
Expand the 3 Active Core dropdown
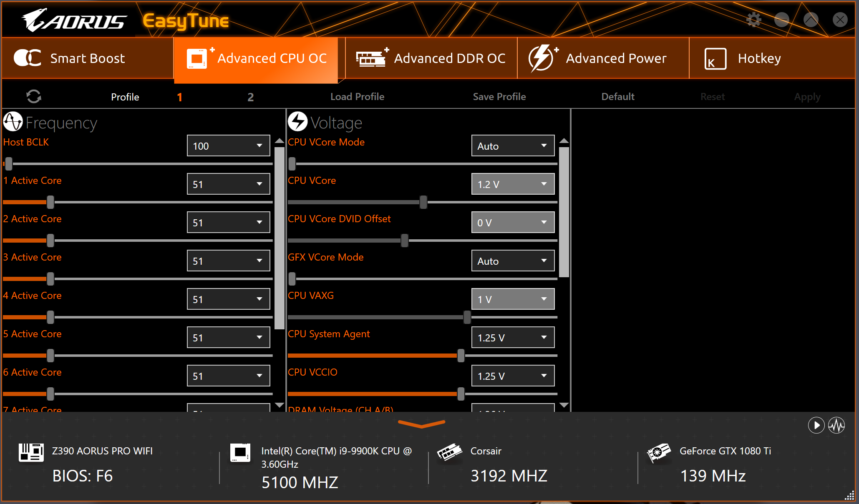coord(229,261)
